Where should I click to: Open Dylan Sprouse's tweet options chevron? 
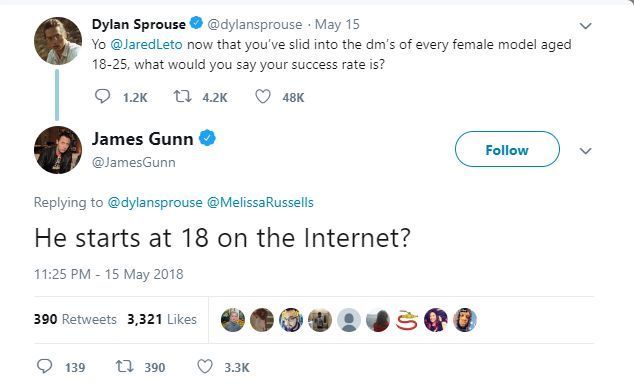585,26
